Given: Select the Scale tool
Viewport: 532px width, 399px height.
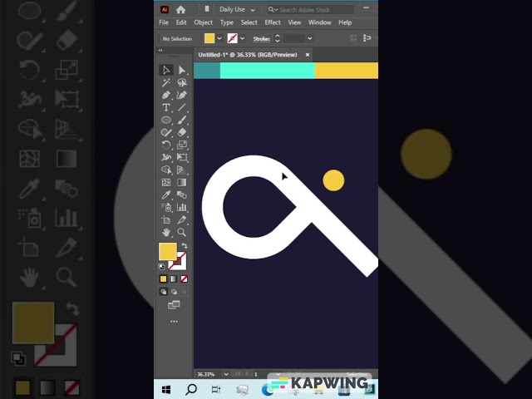Looking at the screenshot, I should coord(182,145).
